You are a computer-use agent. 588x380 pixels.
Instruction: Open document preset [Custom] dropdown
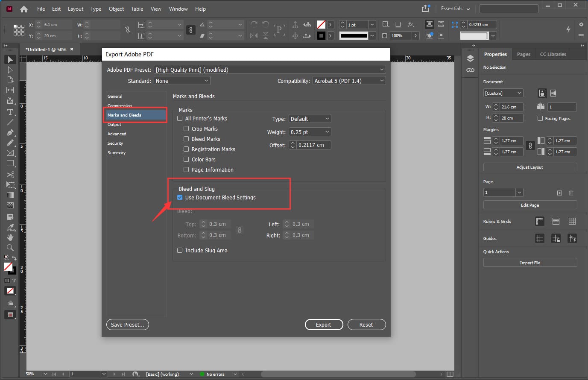(x=503, y=93)
